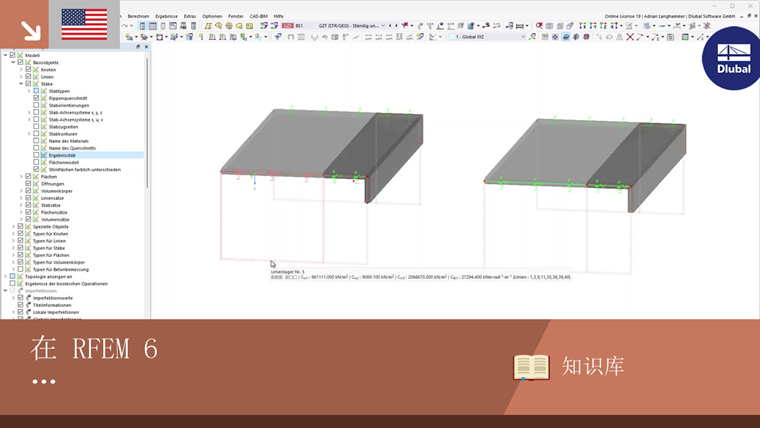Click the coordinate system icon beside Global XYZ
The height and width of the screenshot is (428, 760).
533,37
